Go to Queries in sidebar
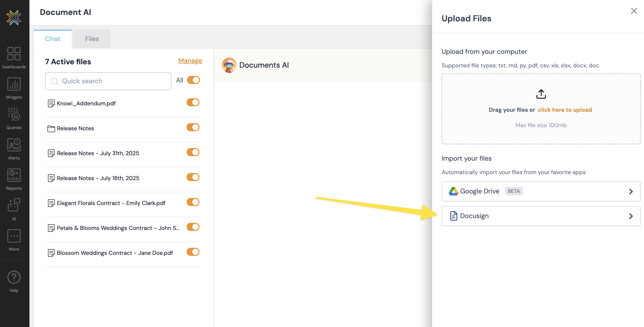This screenshot has height=327, width=644. [14, 114]
